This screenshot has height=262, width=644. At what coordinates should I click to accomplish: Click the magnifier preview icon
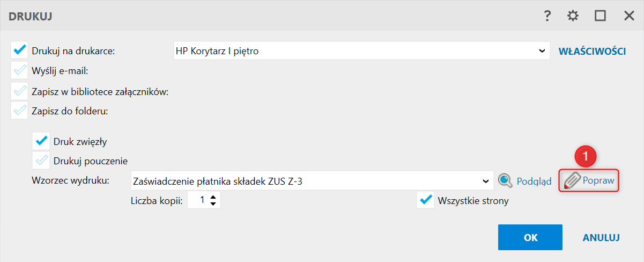coord(505,181)
